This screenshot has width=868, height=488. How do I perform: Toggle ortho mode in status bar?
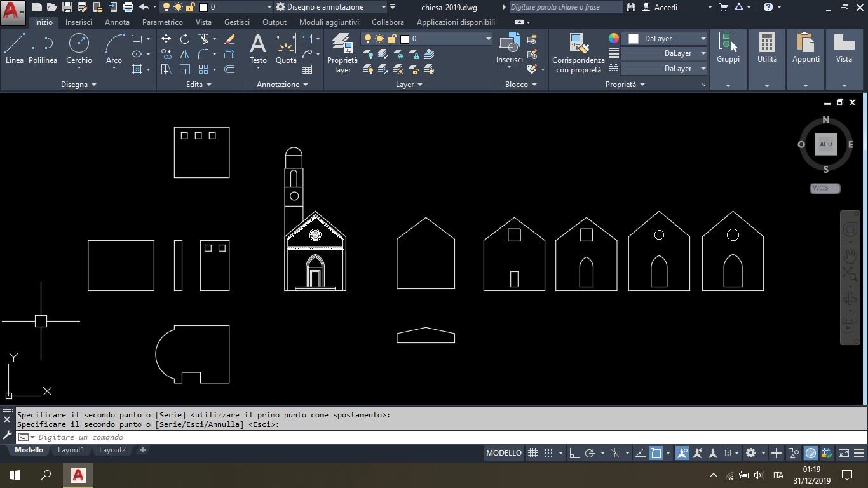[574, 453]
